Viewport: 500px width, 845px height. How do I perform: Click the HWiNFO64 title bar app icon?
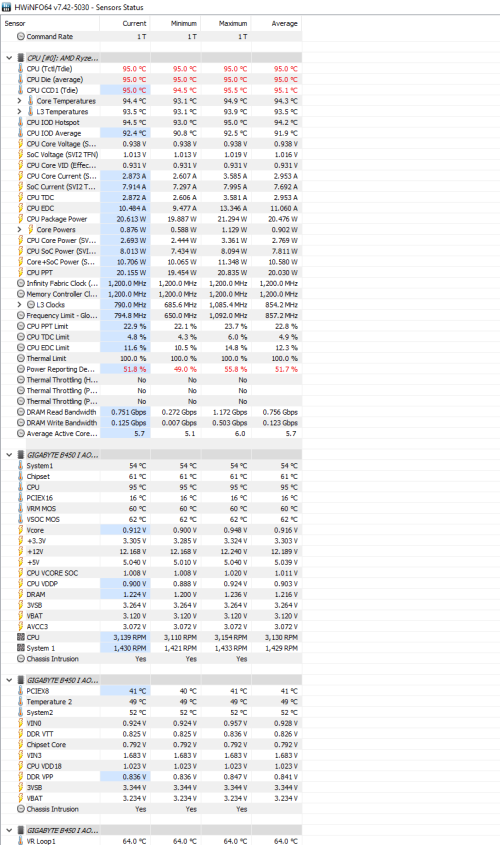tap(6, 7)
